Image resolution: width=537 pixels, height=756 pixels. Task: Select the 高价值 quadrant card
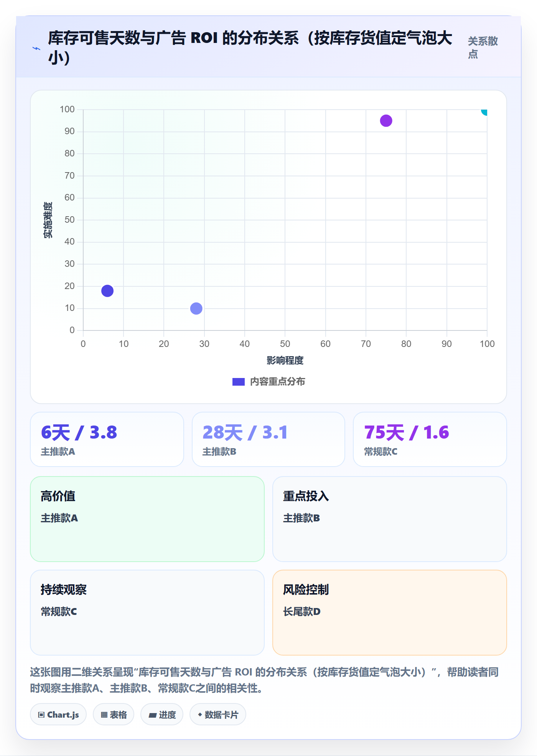[x=147, y=519]
